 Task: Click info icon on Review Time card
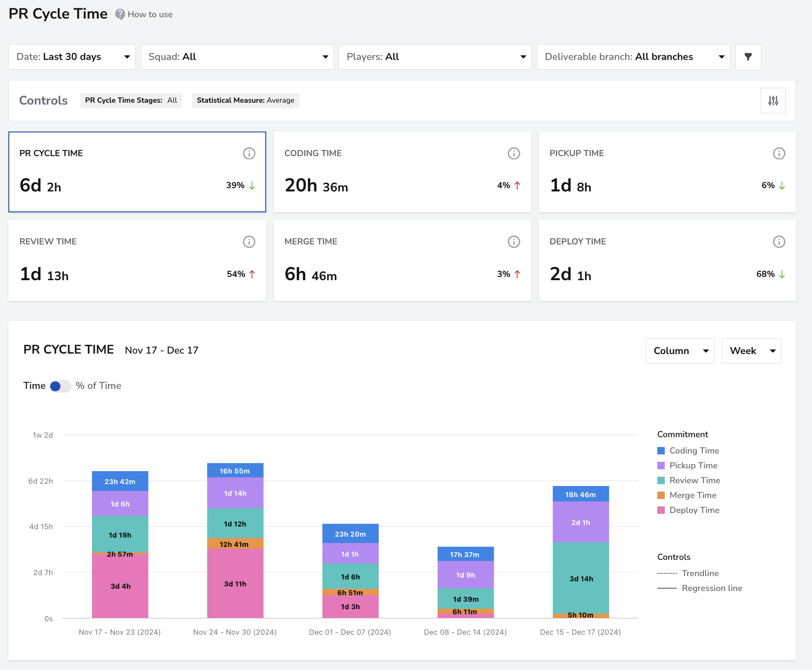point(249,242)
